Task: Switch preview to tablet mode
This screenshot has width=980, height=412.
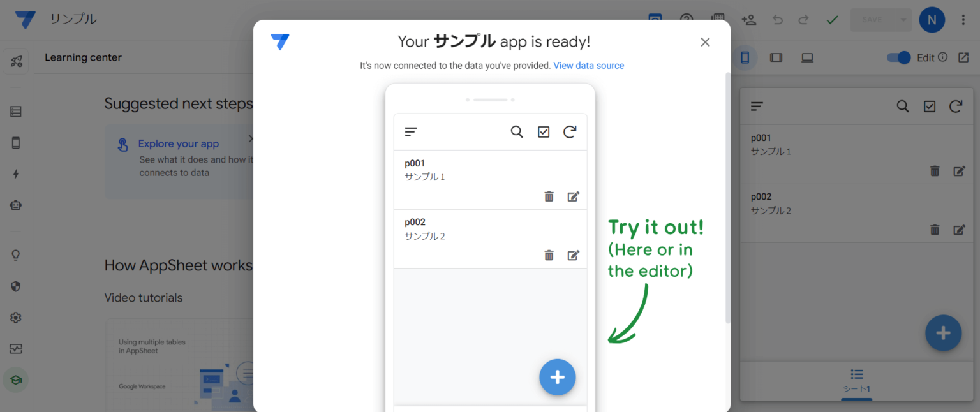Action: [776, 57]
